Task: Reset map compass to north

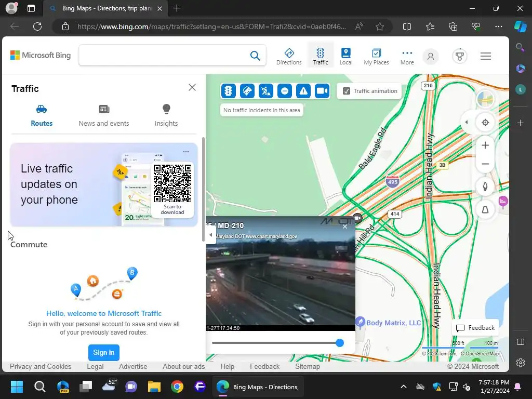Action: point(485,187)
